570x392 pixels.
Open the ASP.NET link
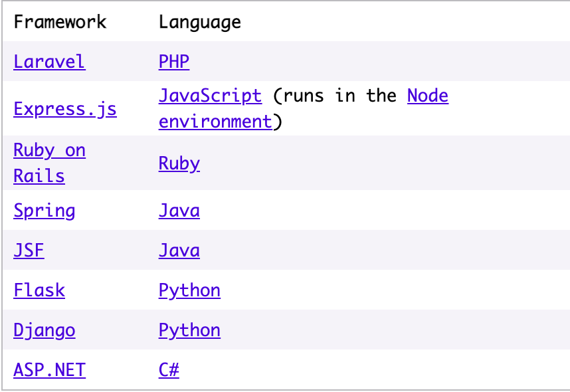point(49,370)
